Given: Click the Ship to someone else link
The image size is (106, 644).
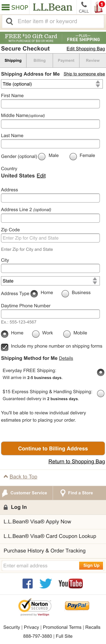Looking at the screenshot, I should point(84,74).
